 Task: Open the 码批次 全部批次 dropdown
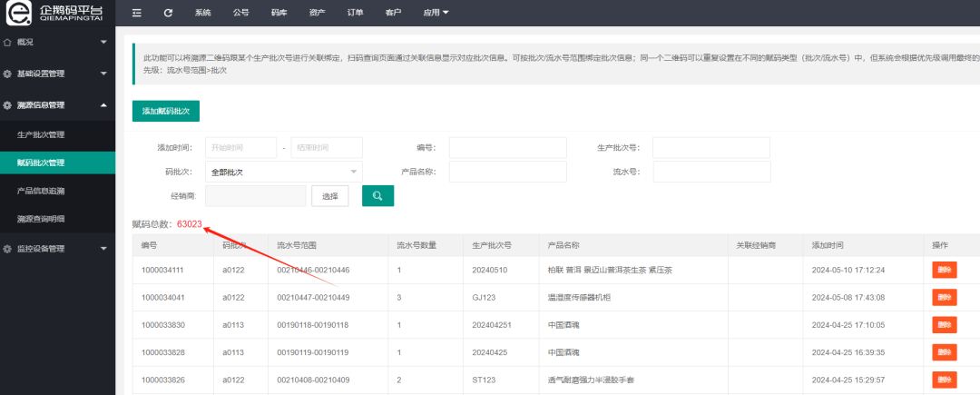(283, 172)
